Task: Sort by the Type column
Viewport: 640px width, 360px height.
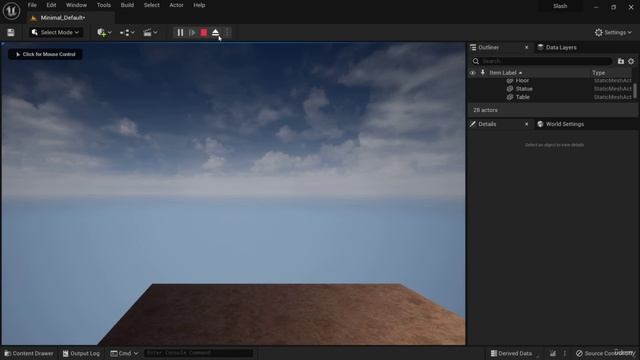Action: [599, 73]
